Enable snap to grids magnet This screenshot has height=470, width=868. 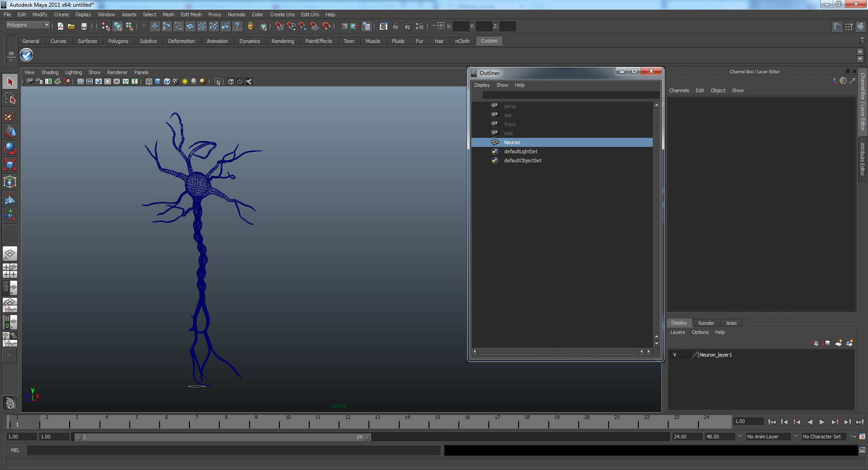coord(279,26)
